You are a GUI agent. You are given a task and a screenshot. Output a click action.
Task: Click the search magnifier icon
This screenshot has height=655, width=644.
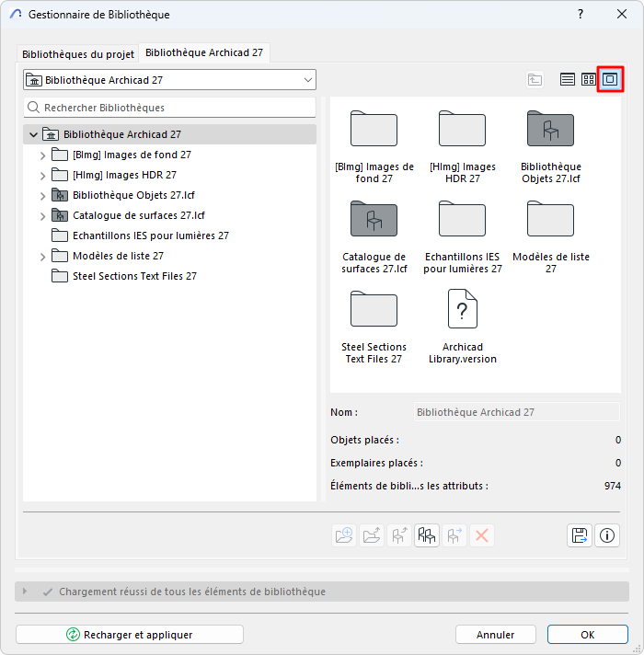pyautogui.click(x=33, y=108)
